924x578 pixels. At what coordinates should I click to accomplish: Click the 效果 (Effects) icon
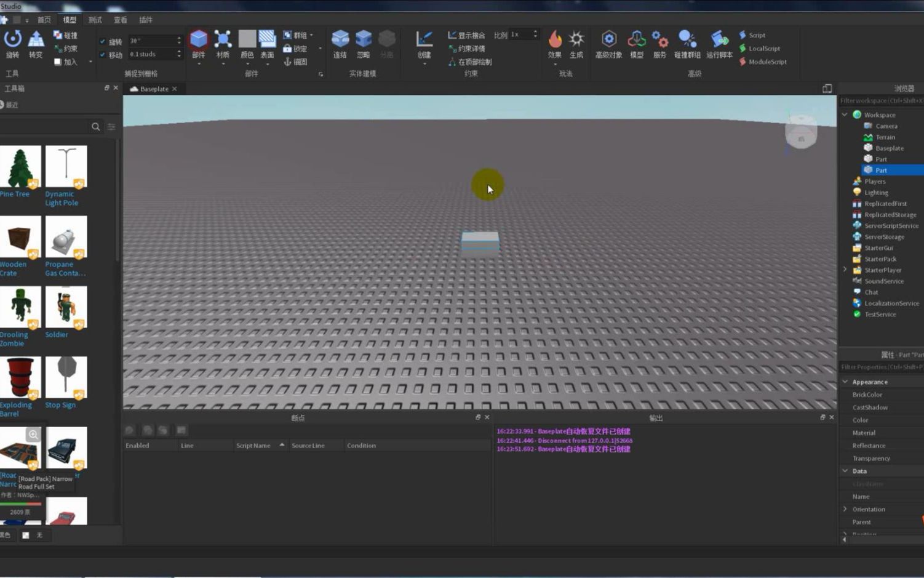point(554,39)
